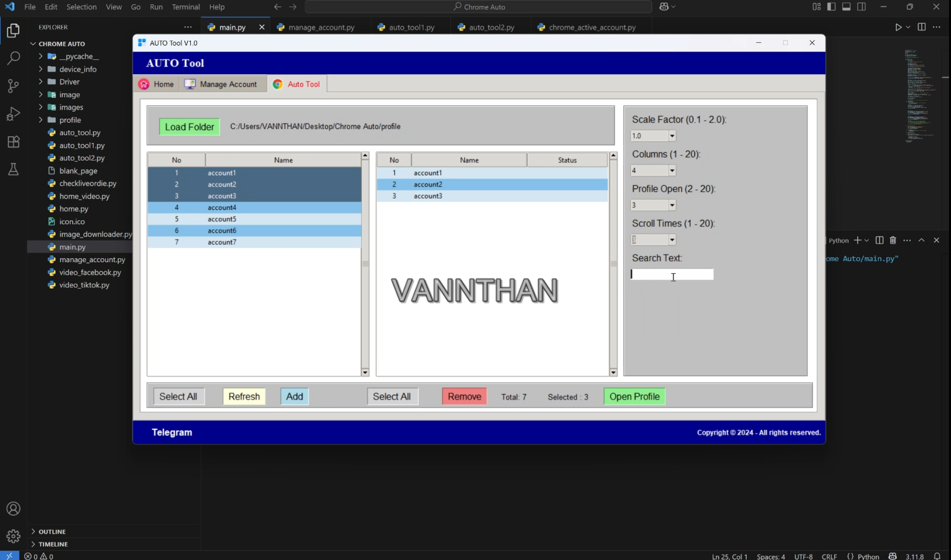Click the Search Text input field
Image resolution: width=951 pixels, height=560 pixels.
pos(672,274)
